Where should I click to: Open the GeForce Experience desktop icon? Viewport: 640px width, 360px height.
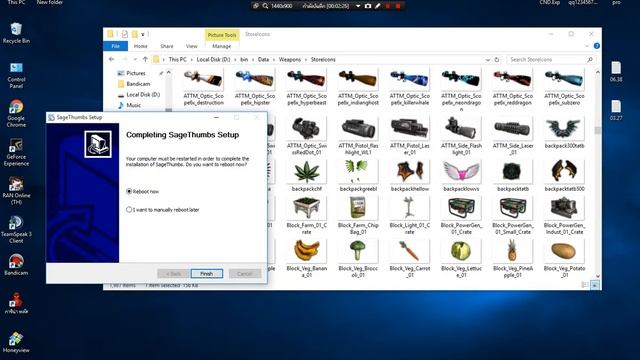(16, 152)
